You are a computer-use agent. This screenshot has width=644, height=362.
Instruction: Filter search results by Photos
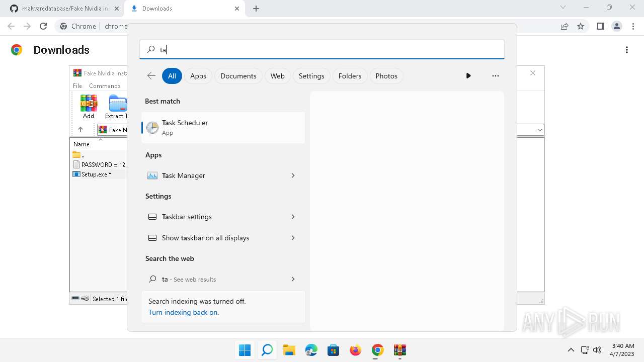click(386, 76)
